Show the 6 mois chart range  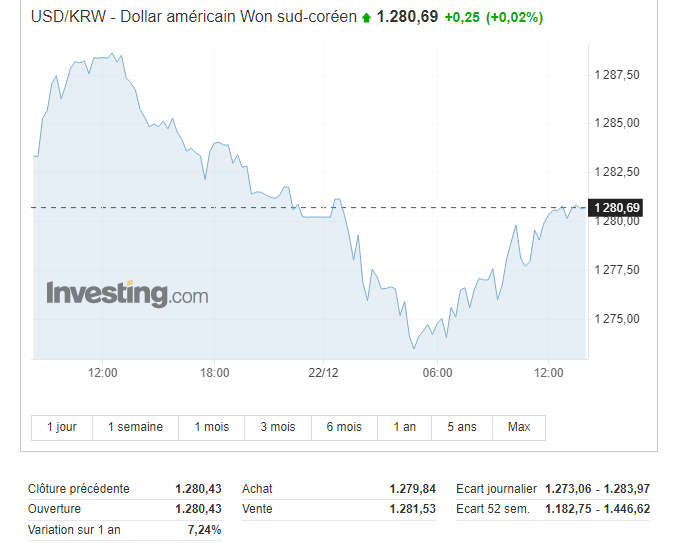344,427
